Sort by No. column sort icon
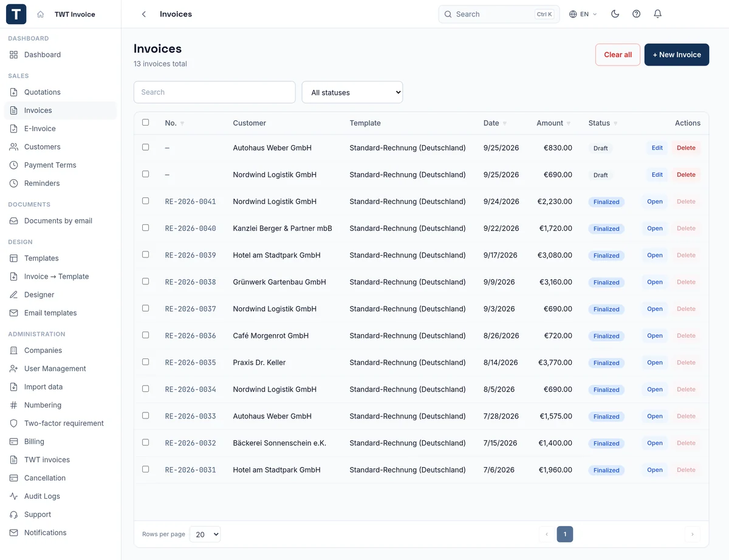The width and height of the screenshot is (729, 560). (x=182, y=123)
